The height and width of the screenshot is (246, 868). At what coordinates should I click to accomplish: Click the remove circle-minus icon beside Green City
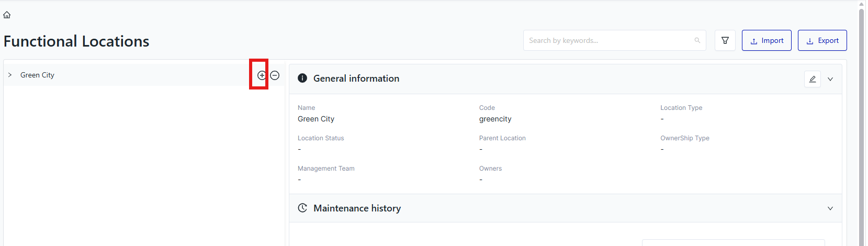[275, 75]
